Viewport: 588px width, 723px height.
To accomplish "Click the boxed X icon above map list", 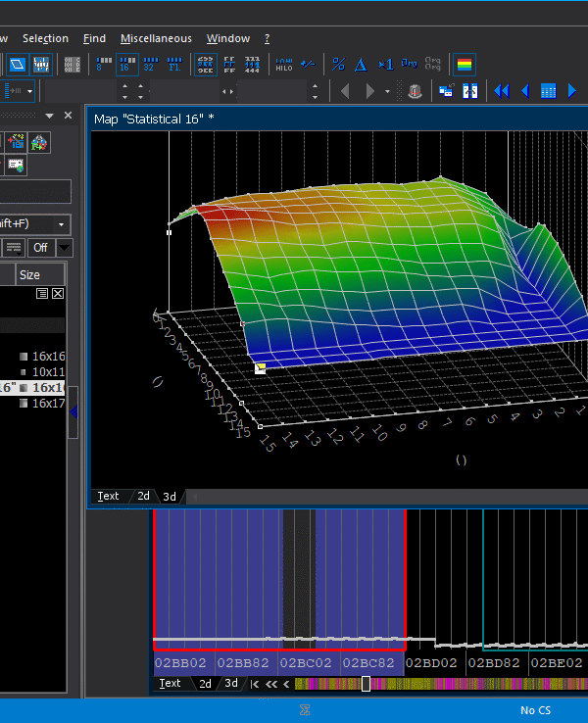I will 58,294.
